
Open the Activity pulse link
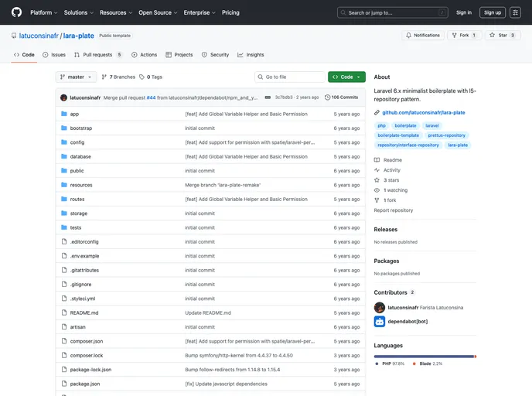(391, 170)
